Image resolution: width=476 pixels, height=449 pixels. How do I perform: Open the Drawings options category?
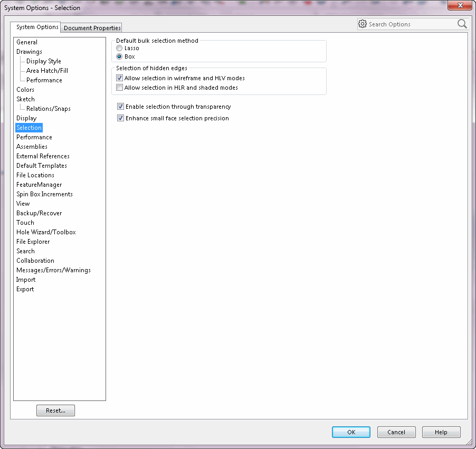coord(29,52)
